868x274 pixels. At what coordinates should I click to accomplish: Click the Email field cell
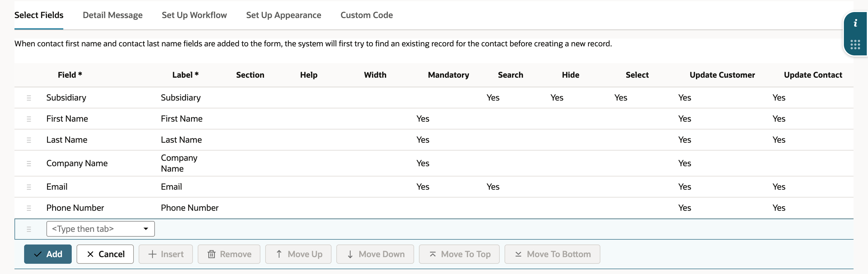tap(57, 187)
